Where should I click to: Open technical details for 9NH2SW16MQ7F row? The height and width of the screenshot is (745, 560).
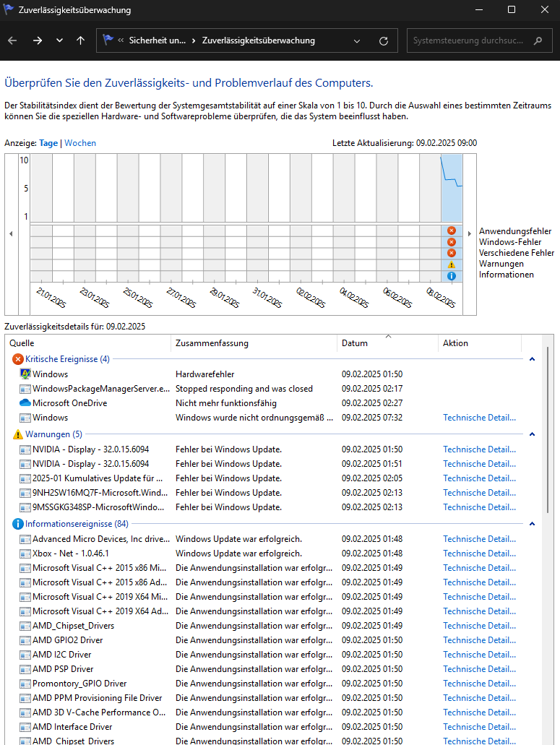pos(479,493)
